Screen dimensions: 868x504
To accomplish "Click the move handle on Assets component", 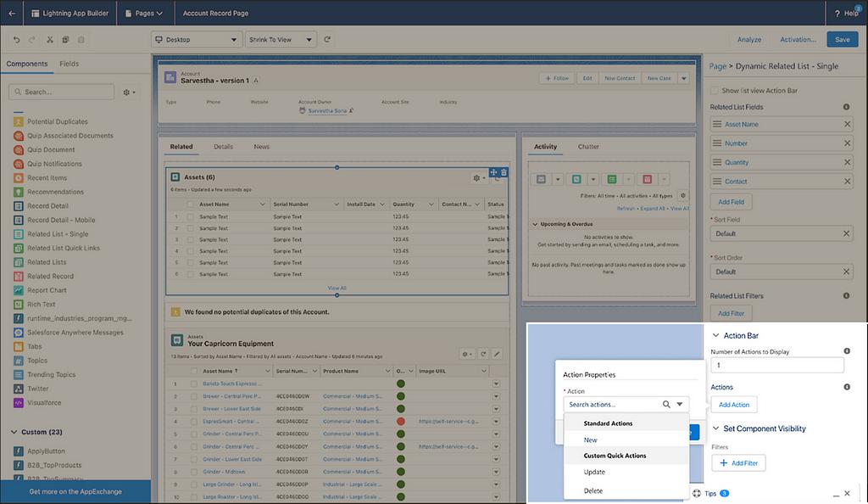I will (493, 172).
